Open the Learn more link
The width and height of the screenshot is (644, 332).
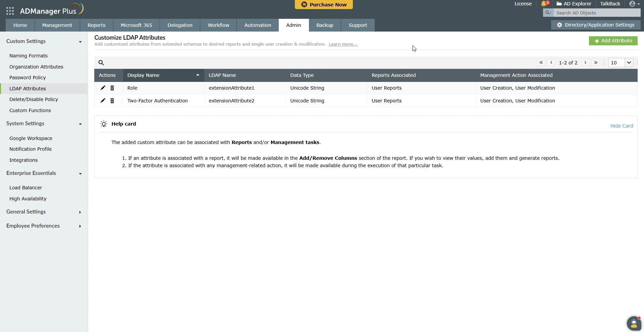(x=343, y=44)
